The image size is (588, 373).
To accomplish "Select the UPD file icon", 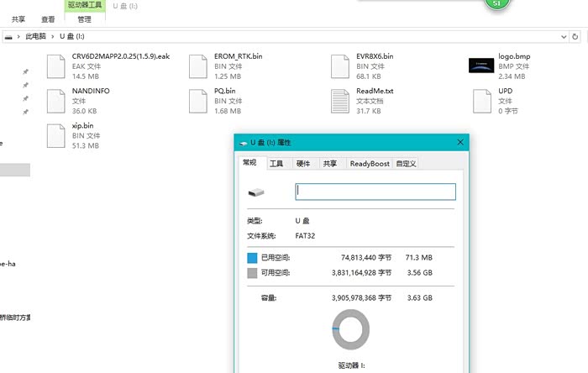I will [481, 100].
